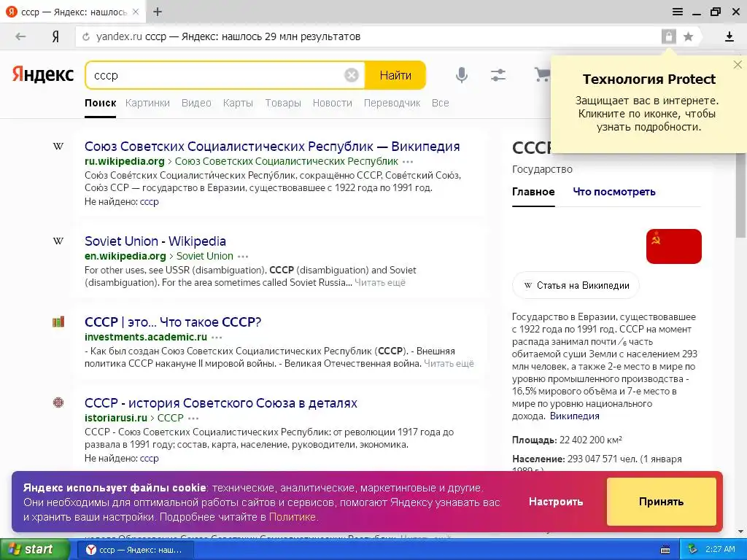Open 'Союз Советских Социалистических Республик — Википедия' result
The height and width of the screenshot is (560, 747).
(272, 146)
